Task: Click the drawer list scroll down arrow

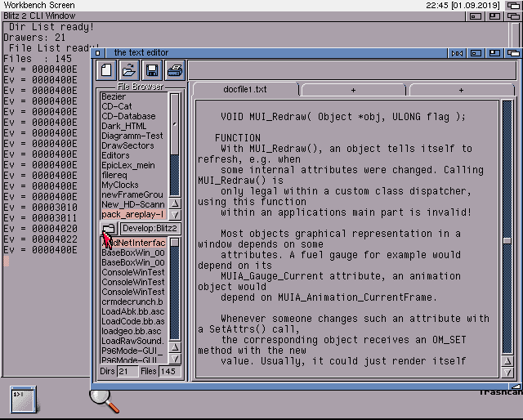Action: (174, 213)
